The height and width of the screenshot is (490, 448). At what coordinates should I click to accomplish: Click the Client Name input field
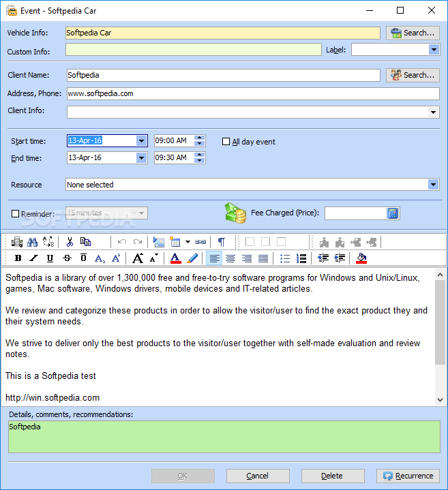coord(223,75)
